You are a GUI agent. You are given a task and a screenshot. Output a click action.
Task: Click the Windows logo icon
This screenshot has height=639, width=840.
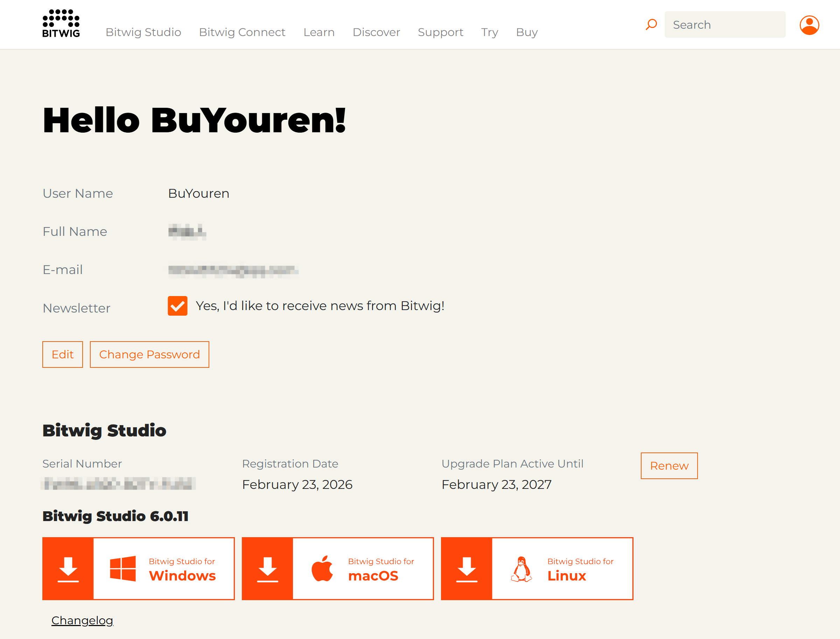(x=122, y=569)
